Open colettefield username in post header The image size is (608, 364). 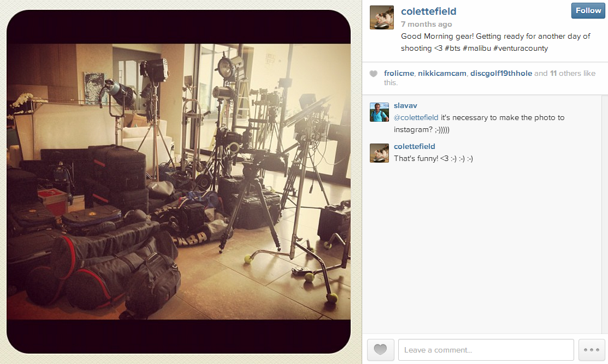428,11
